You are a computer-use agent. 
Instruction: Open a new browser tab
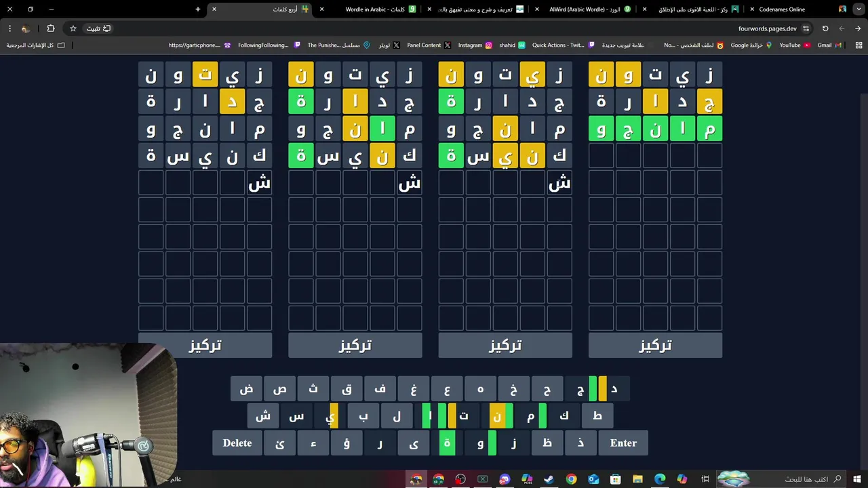pyautogui.click(x=197, y=9)
